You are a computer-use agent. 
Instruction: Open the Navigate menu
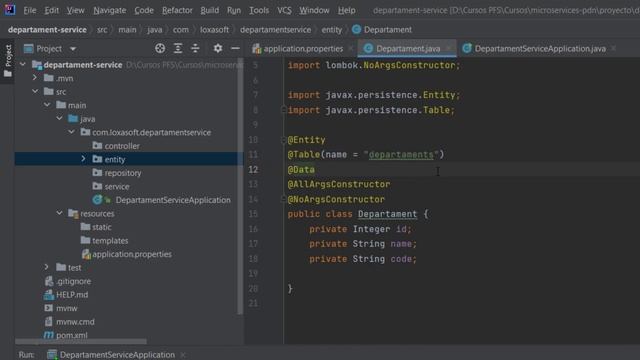click(109, 10)
